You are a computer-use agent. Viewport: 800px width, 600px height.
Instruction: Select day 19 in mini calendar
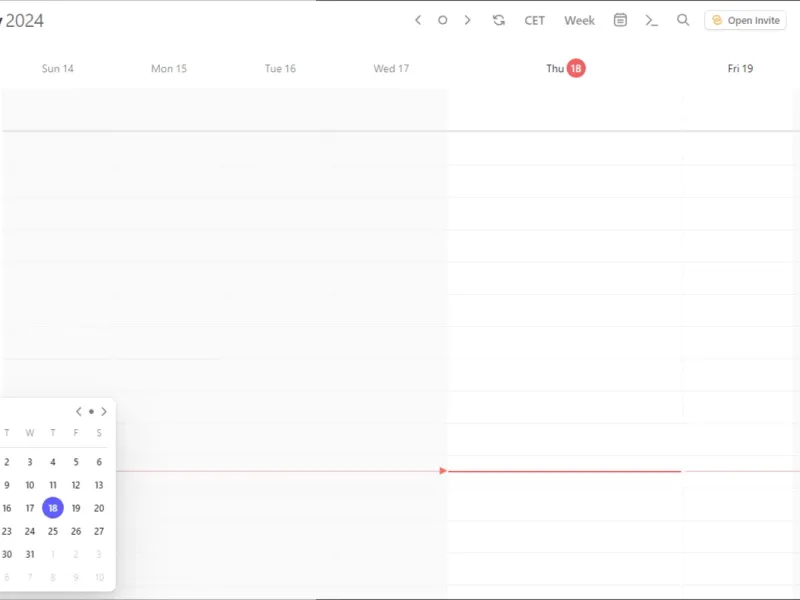tap(76, 508)
